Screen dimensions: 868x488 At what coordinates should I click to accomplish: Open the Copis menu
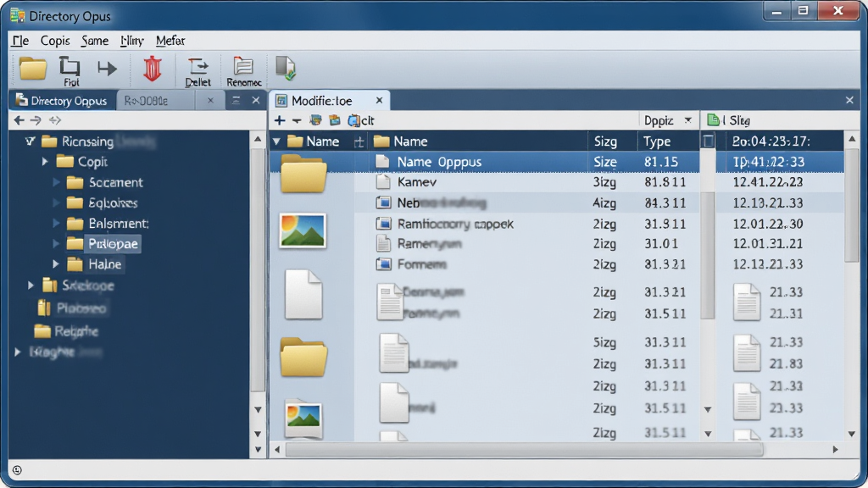[55, 41]
